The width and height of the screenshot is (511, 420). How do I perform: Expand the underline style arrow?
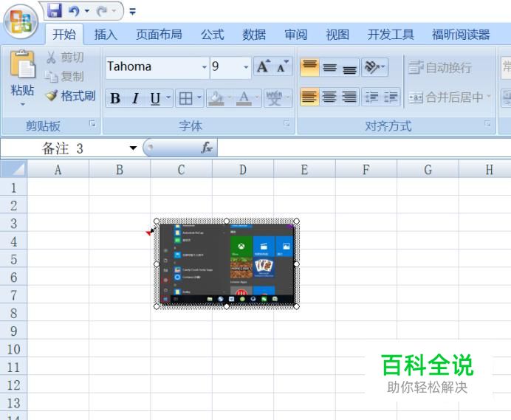168,97
